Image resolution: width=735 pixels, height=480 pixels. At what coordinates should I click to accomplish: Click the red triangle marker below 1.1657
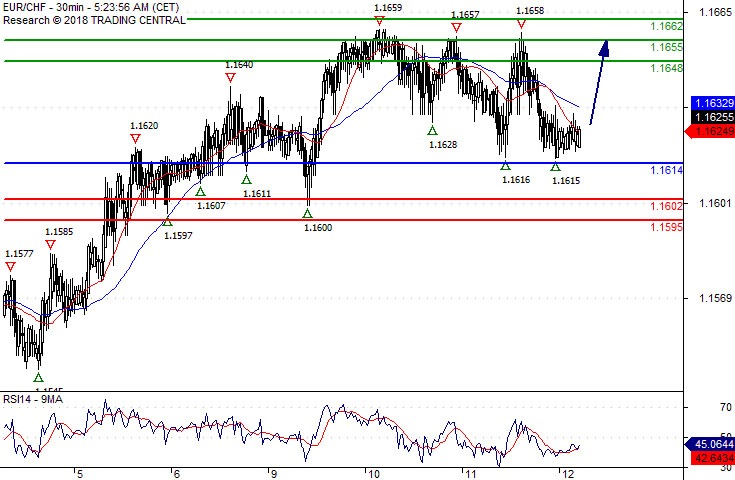pyautogui.click(x=457, y=28)
